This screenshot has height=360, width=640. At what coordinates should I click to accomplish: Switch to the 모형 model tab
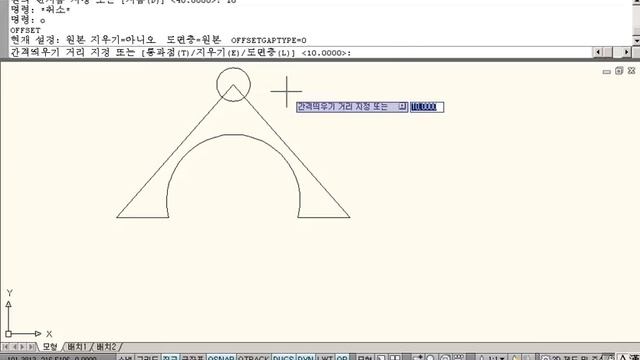point(50,347)
